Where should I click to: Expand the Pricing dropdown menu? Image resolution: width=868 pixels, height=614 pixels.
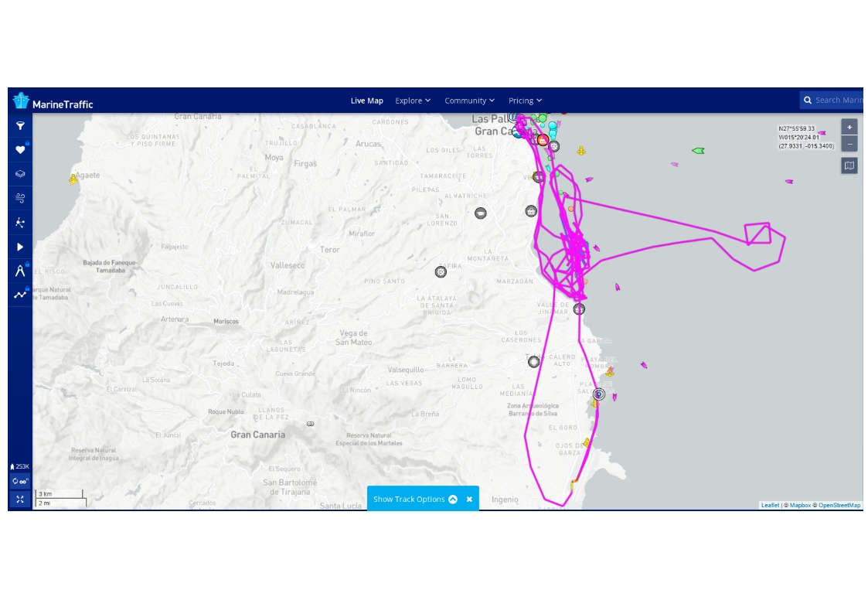pyautogui.click(x=526, y=101)
